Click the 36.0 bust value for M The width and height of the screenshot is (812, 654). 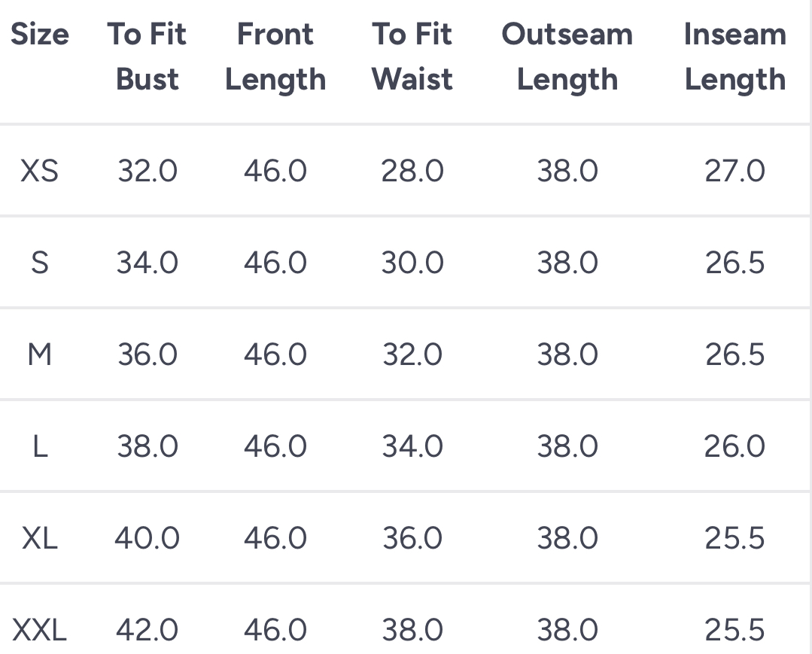[147, 355]
